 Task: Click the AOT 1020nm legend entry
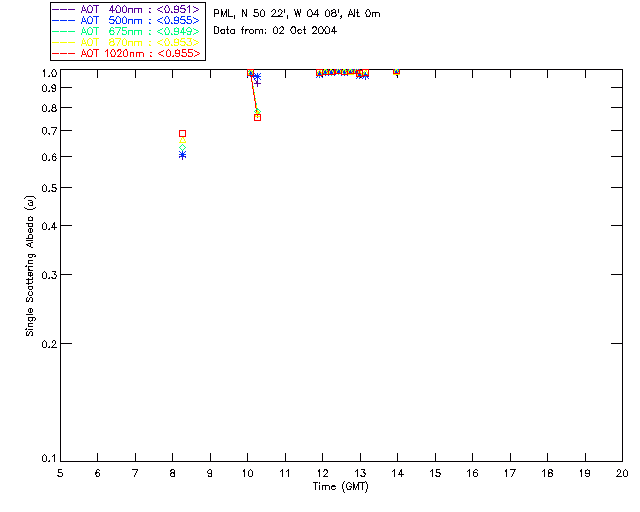(126, 53)
